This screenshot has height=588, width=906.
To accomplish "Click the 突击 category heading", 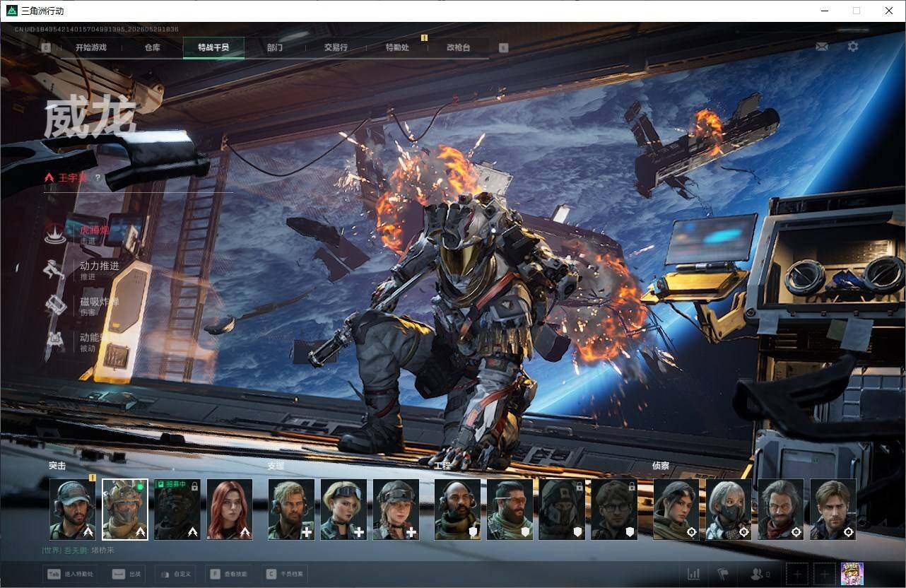I will pyautogui.click(x=57, y=466).
